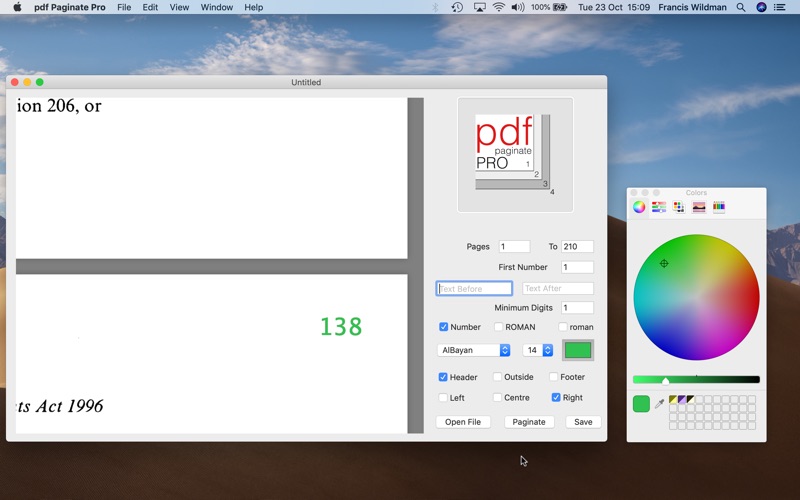
Task: Click the pdf Paginate Pro logo image
Action: tap(515, 155)
